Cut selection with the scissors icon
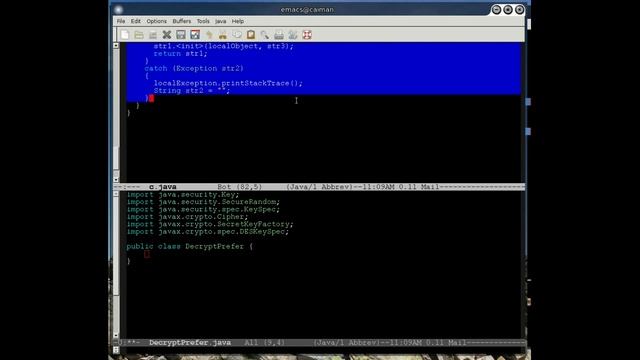The width and height of the screenshot is (640, 360). [x=223, y=35]
